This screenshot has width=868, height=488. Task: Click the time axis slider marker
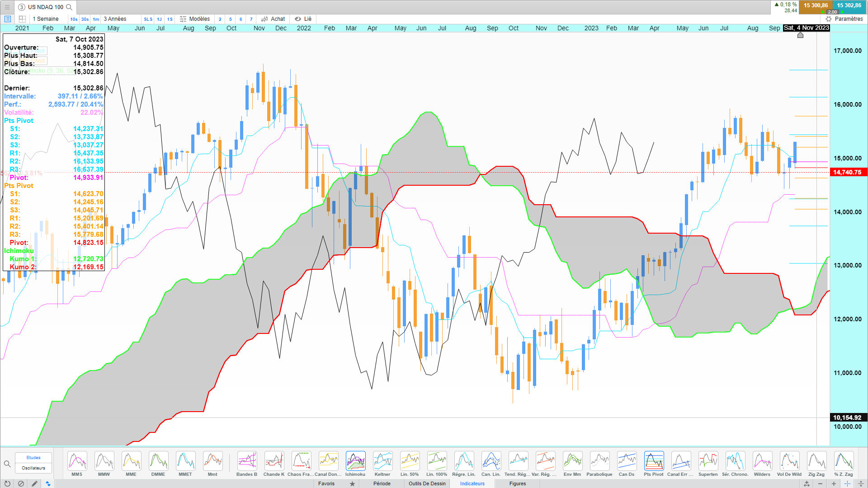coord(800,35)
